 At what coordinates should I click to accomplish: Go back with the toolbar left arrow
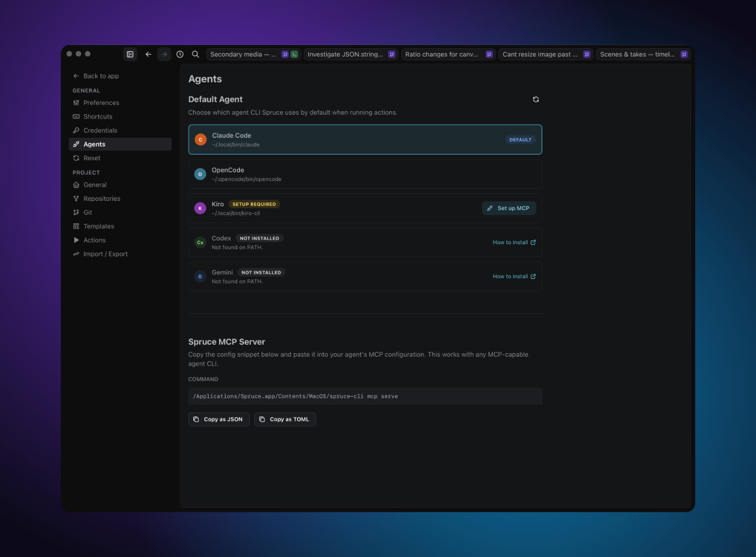pos(148,54)
